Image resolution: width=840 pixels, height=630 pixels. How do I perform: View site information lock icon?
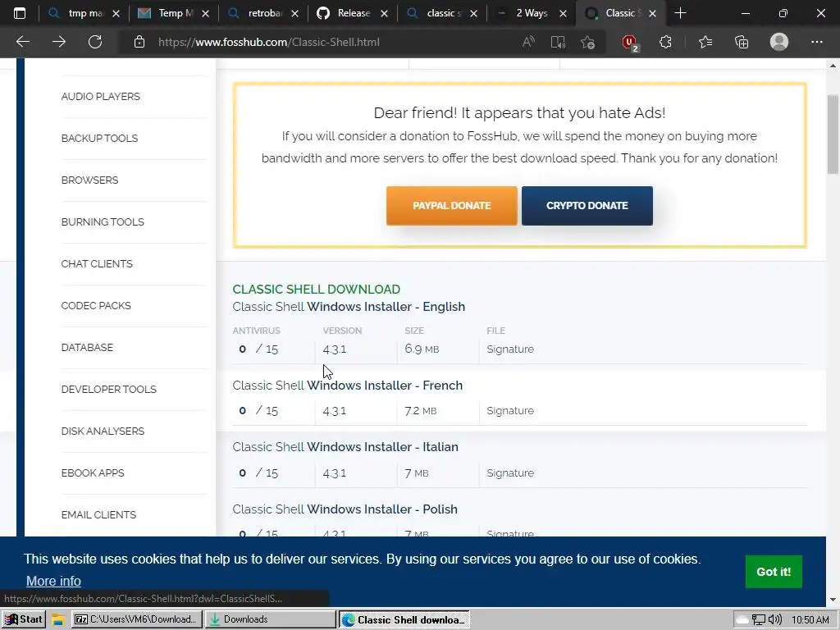(x=139, y=42)
